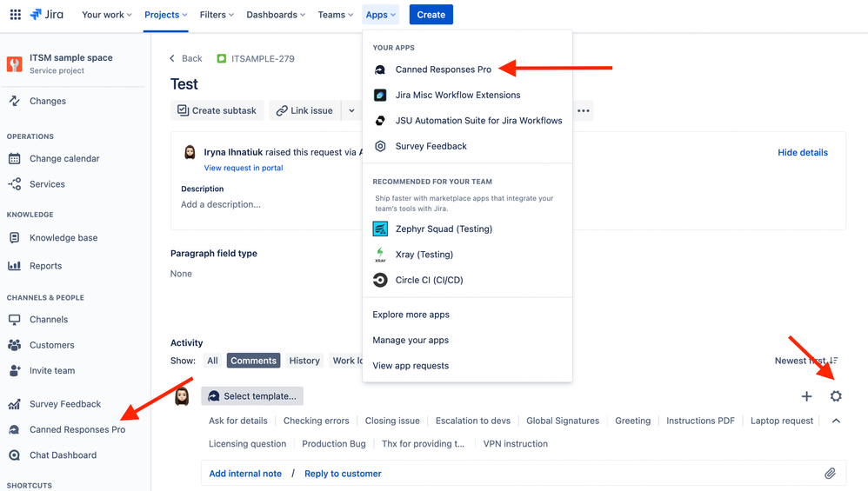Click the Add a description field
Viewport: 868px width, 491px height.
(221, 204)
